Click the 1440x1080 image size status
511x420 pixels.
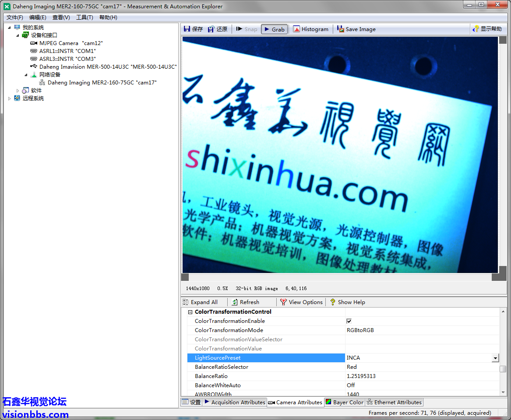(x=197, y=288)
